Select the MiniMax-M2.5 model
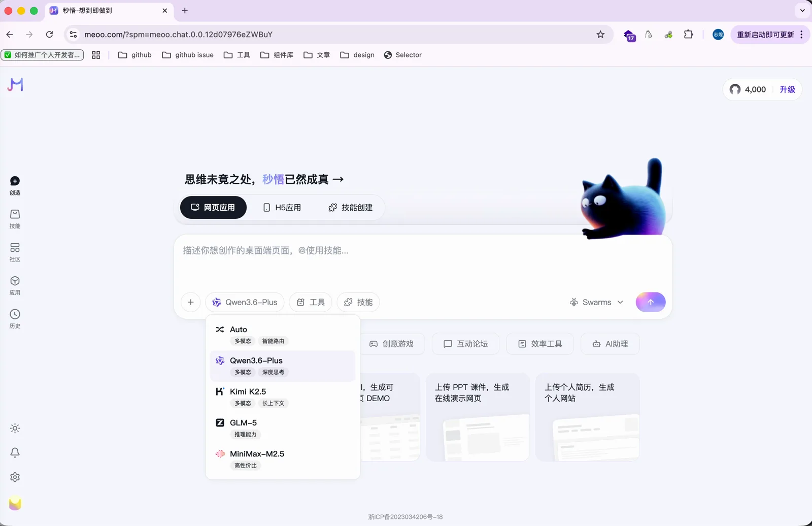 (x=283, y=459)
